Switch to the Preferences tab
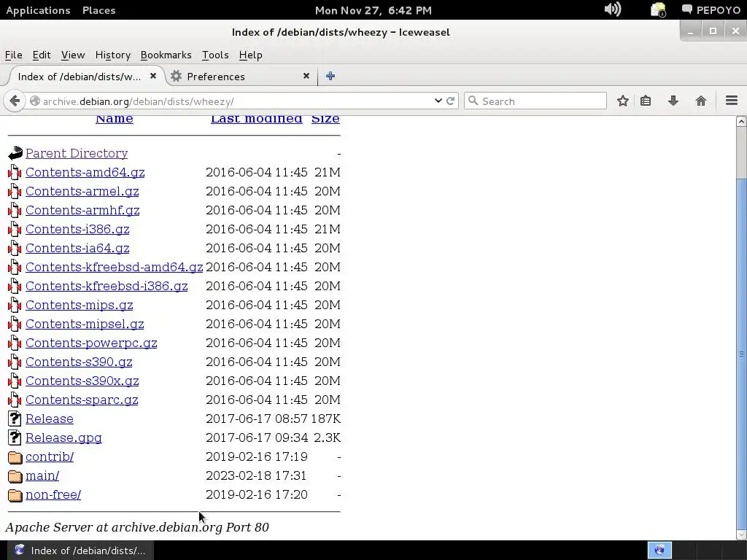 (241, 76)
